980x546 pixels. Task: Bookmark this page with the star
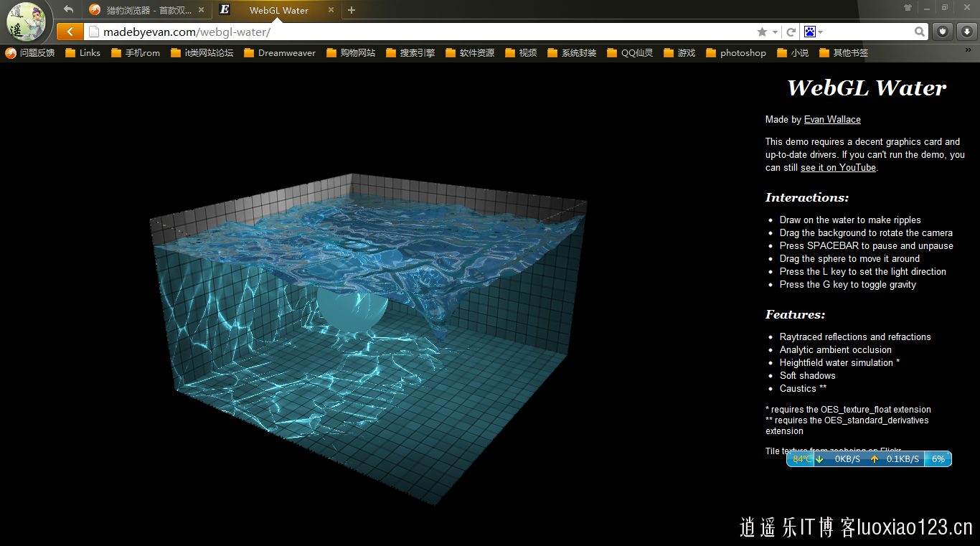(762, 32)
